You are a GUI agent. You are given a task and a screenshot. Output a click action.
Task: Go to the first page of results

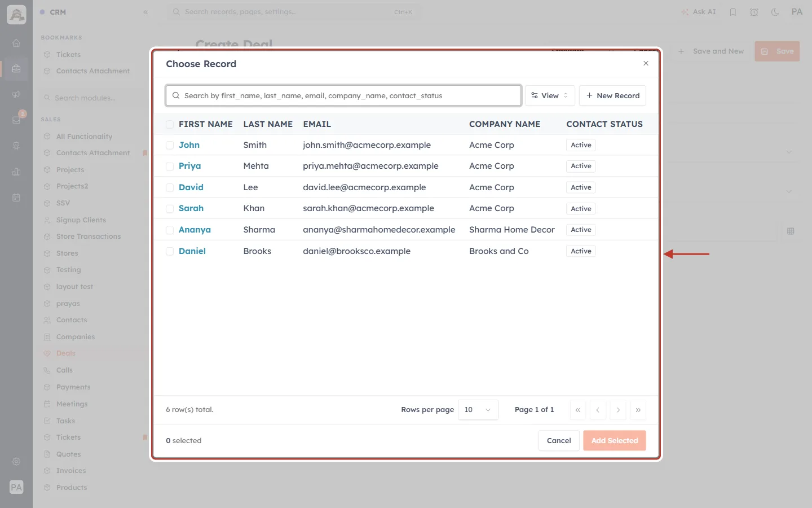[578, 410]
